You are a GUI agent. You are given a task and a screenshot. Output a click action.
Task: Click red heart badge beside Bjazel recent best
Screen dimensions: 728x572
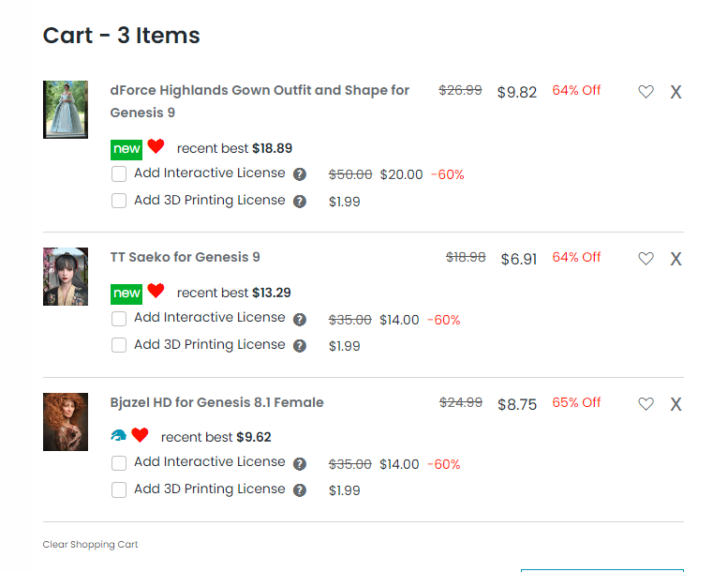pyautogui.click(x=140, y=435)
